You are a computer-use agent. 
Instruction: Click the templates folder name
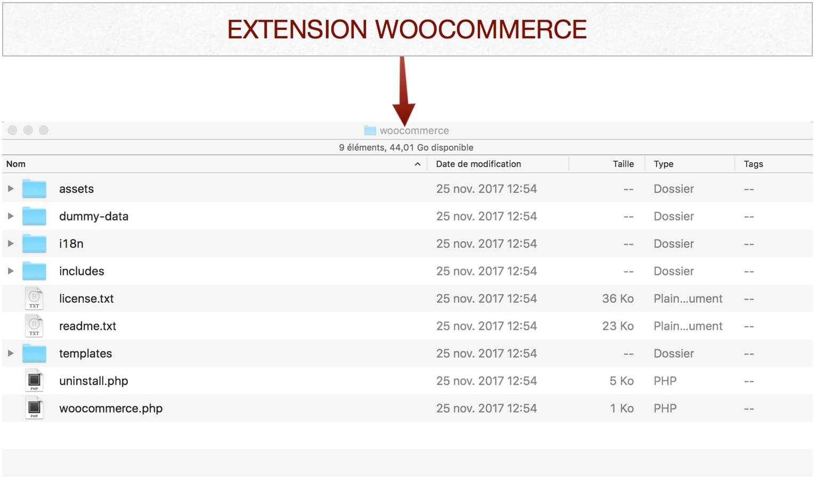tap(85, 353)
